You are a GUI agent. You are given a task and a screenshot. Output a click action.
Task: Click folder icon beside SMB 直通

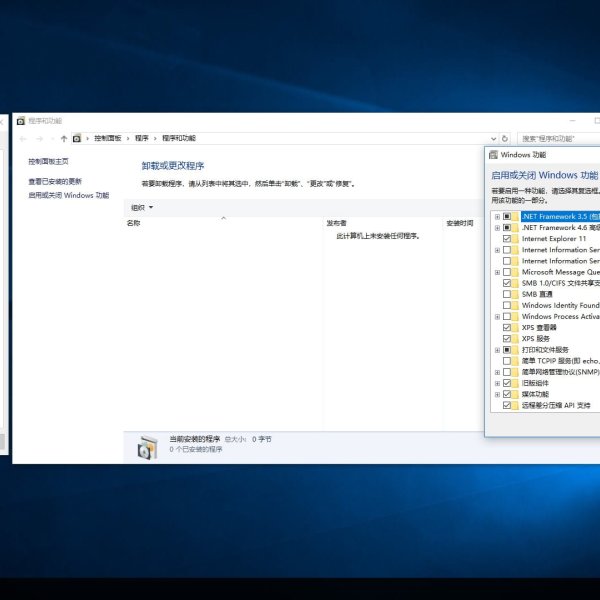coord(515,294)
